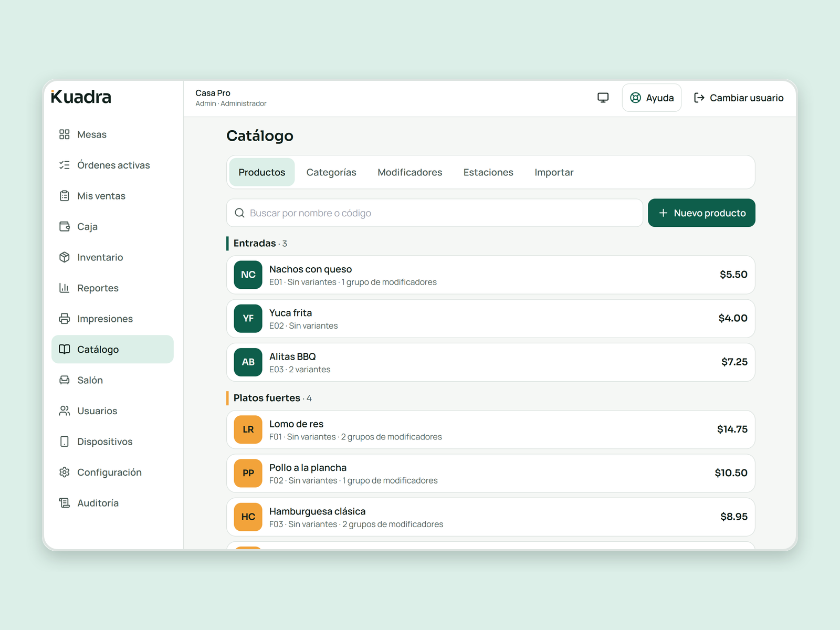Open the Importar tab
The height and width of the screenshot is (630, 840).
[554, 172]
